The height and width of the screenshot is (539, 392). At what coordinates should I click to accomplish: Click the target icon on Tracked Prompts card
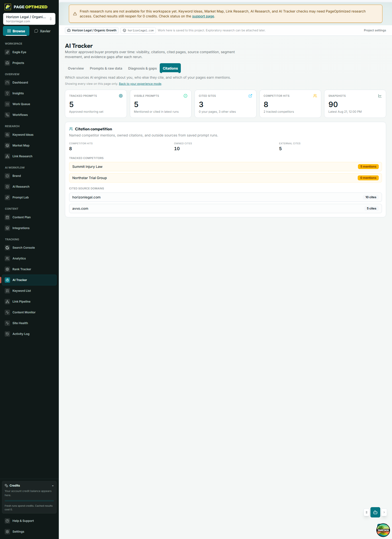121,96
